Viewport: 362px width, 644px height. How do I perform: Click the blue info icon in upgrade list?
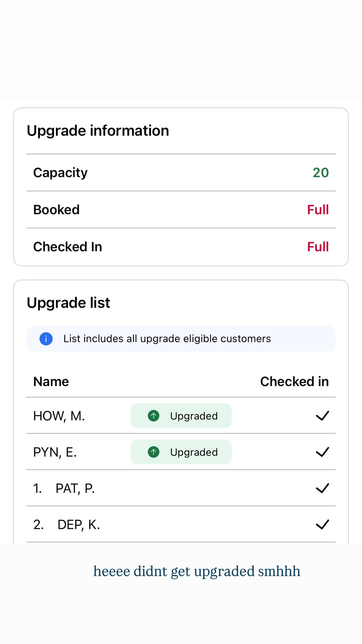coord(46,339)
